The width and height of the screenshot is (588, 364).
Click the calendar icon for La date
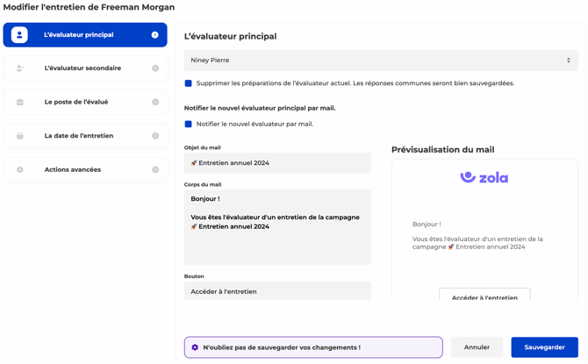coord(19,136)
